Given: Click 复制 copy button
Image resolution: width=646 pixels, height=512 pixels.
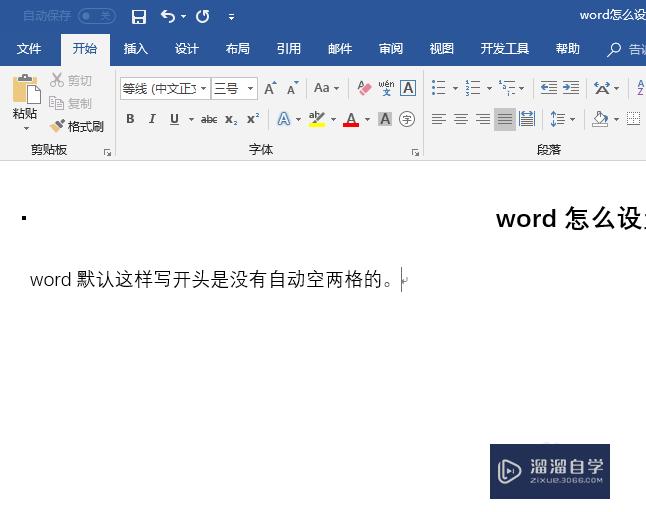Looking at the screenshot, I should coord(71,103).
